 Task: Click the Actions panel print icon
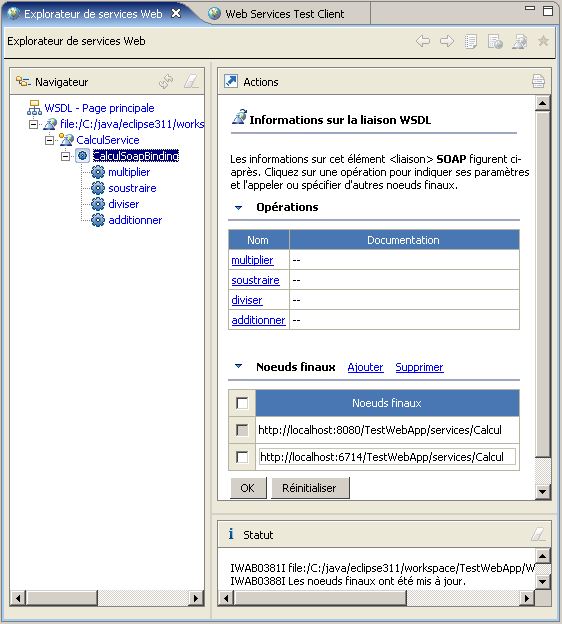[538, 81]
